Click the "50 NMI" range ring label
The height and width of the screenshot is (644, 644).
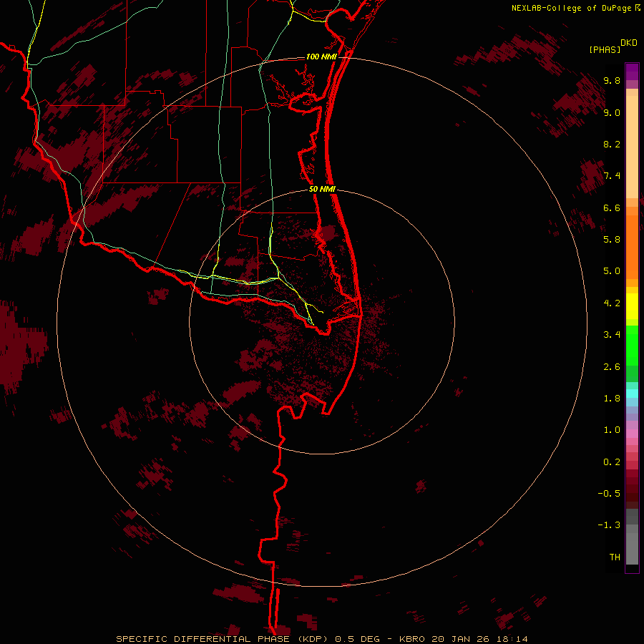322,189
